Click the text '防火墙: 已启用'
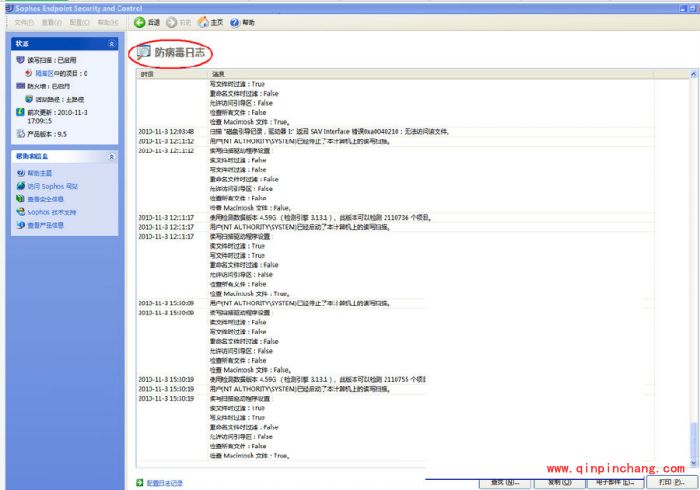This screenshot has height=490, width=700. click(48, 86)
